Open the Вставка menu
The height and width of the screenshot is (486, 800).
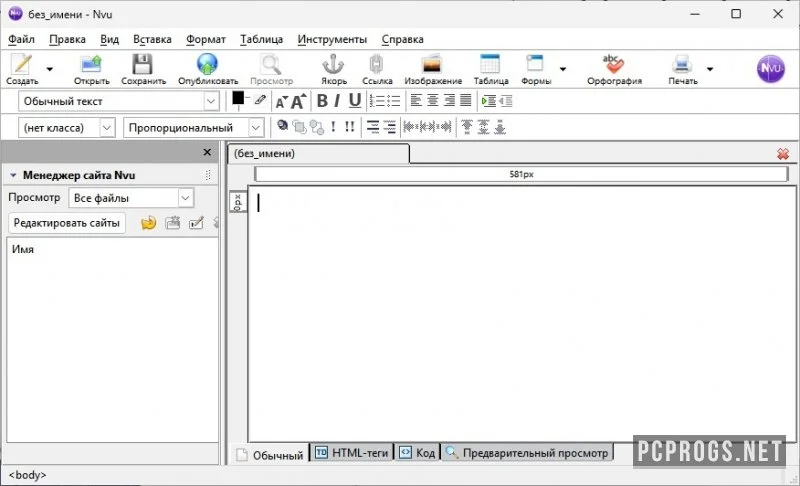(x=152, y=39)
